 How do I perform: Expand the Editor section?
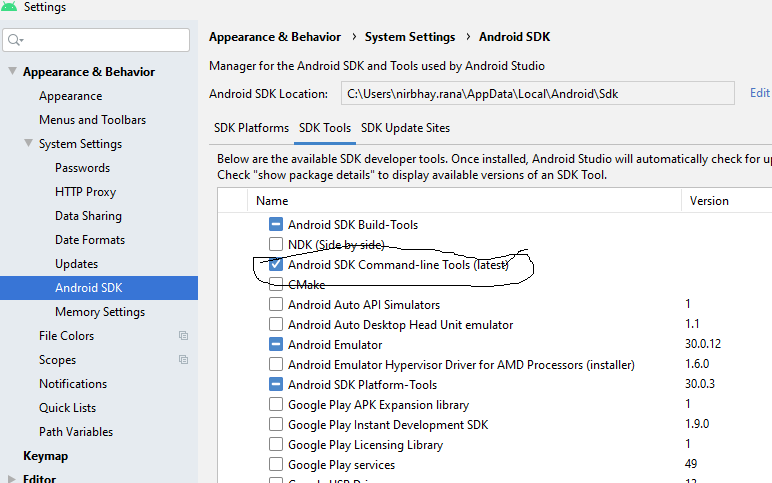coord(12,479)
